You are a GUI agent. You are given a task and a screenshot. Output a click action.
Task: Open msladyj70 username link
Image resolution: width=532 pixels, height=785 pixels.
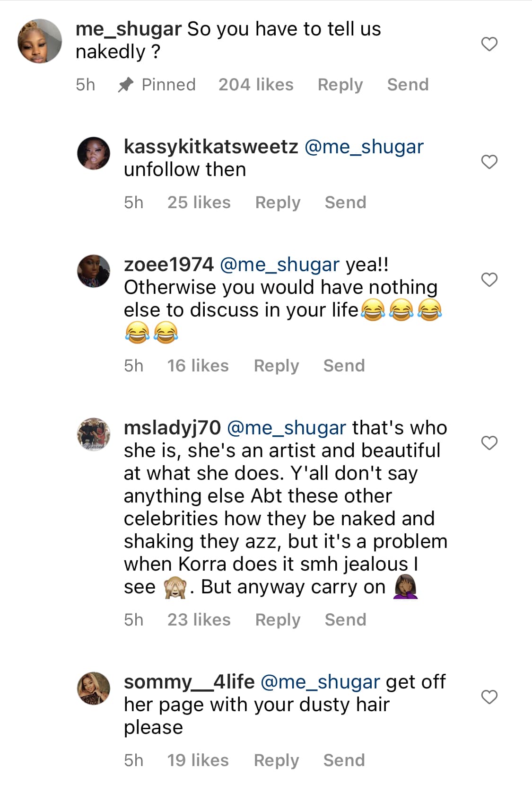(172, 428)
